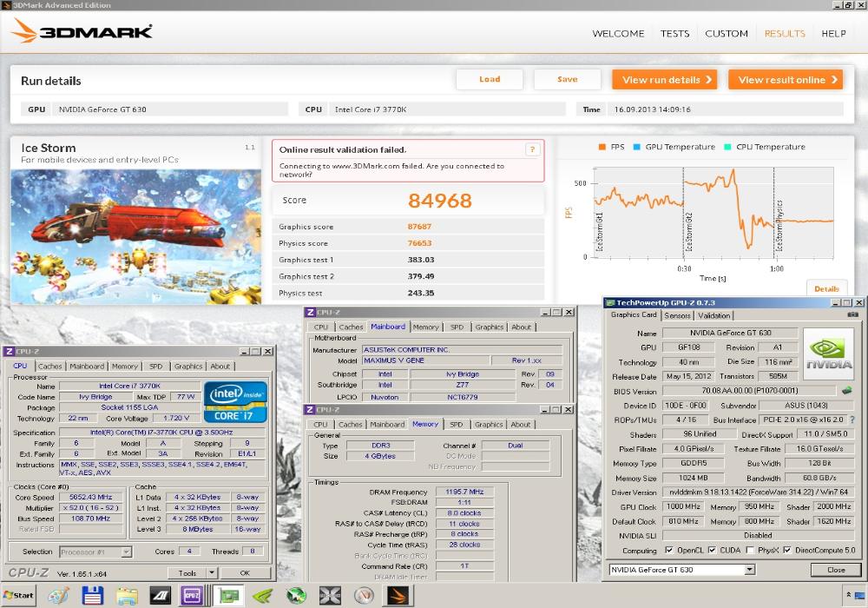This screenshot has height=608, width=868.
Task: Open the Caches tab in the CPU-Z CPU window
Action: 49,366
